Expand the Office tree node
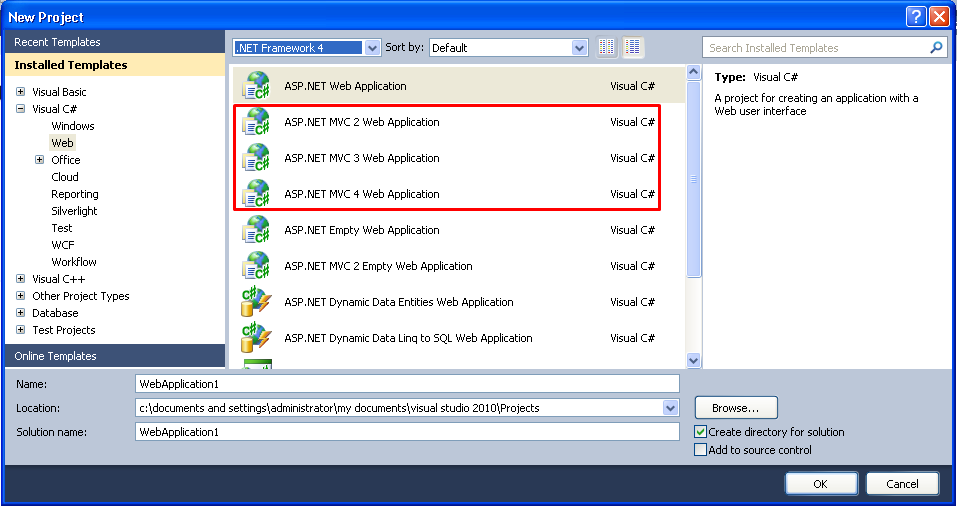 (x=40, y=160)
